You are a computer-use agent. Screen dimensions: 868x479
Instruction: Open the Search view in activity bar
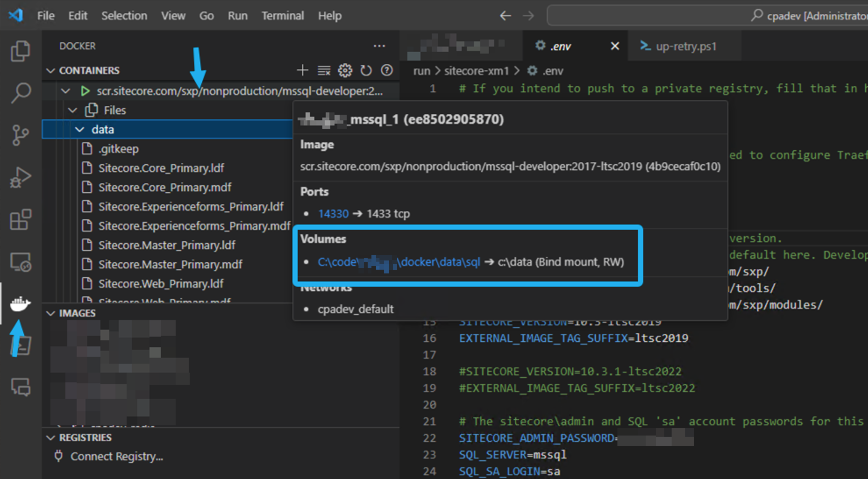tap(20, 93)
